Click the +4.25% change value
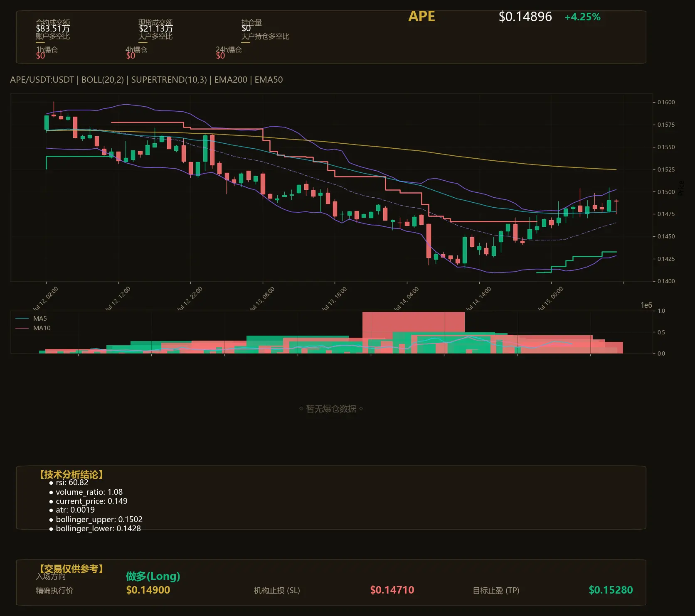695x616 pixels. [582, 17]
